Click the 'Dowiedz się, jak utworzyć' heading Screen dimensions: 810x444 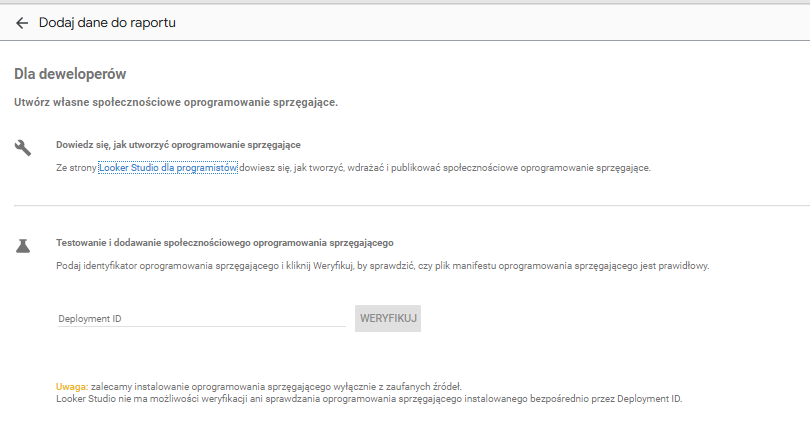point(178,145)
